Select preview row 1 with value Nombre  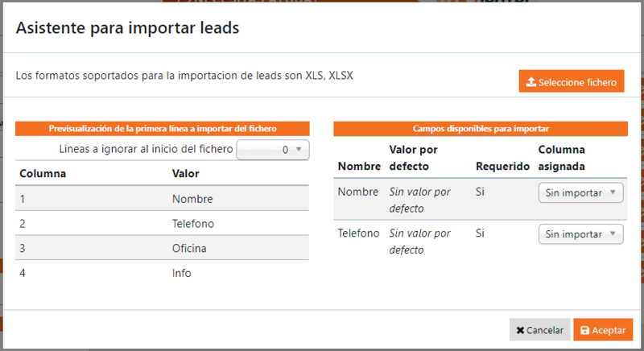pos(162,198)
